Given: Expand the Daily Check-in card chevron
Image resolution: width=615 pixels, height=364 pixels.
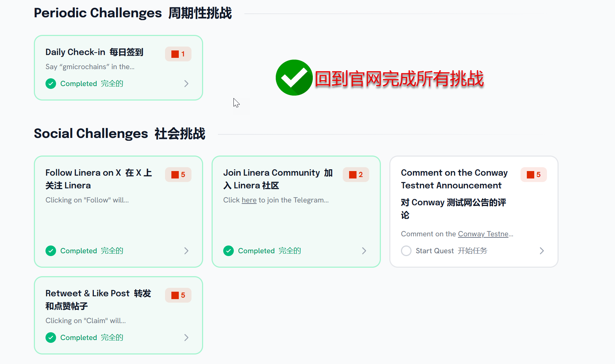Looking at the screenshot, I should (186, 84).
